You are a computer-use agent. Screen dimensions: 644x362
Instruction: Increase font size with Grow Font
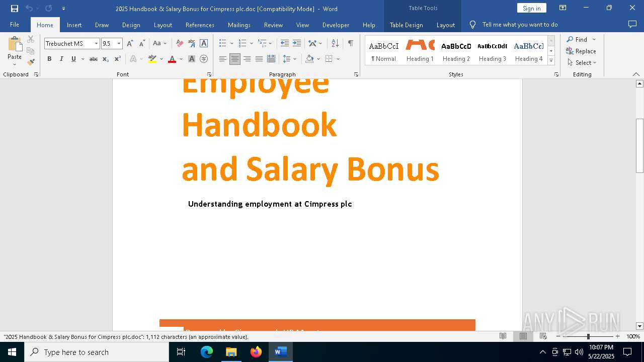[x=130, y=43]
